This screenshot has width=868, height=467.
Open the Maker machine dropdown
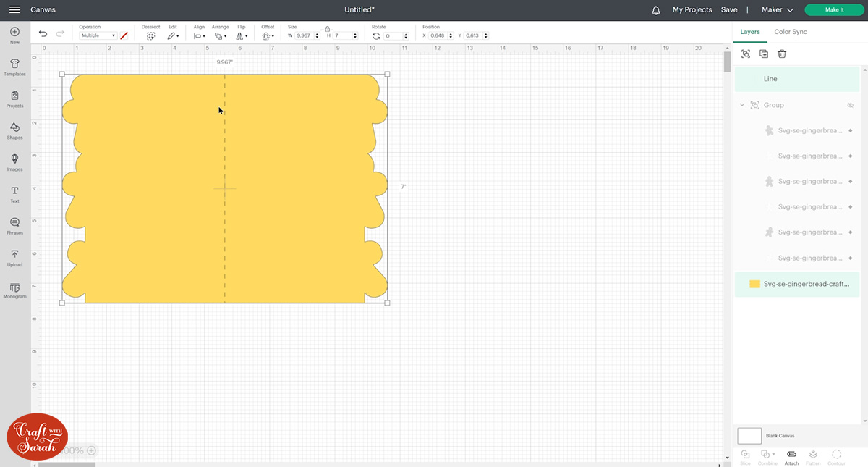tap(778, 10)
